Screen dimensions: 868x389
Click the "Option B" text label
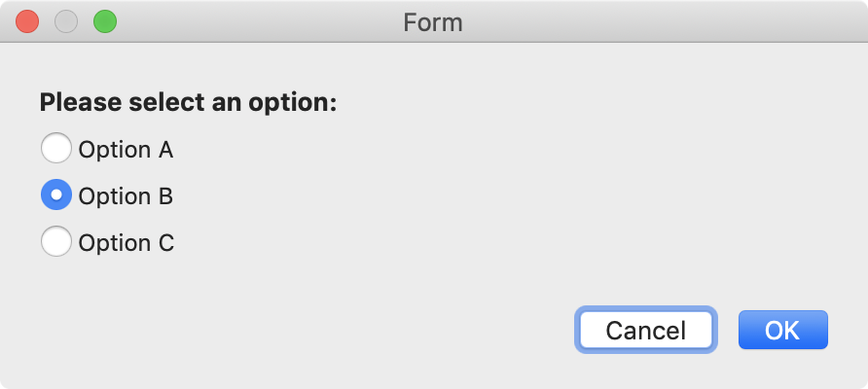126,195
